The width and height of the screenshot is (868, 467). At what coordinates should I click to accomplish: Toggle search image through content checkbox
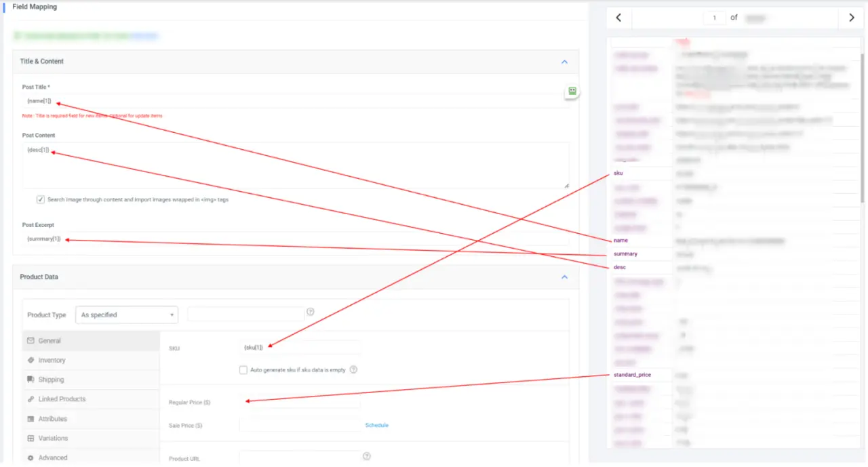(x=41, y=200)
